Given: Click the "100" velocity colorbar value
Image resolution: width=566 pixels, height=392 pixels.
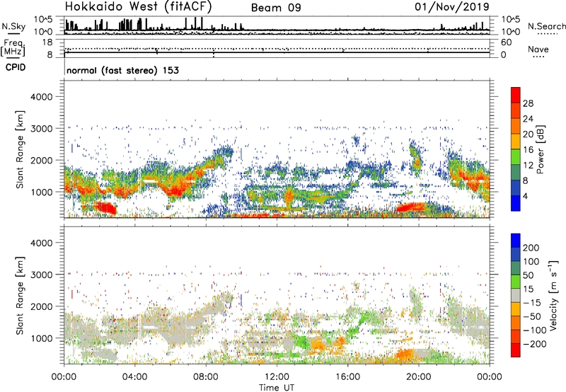Looking at the screenshot, I should pos(531,262).
